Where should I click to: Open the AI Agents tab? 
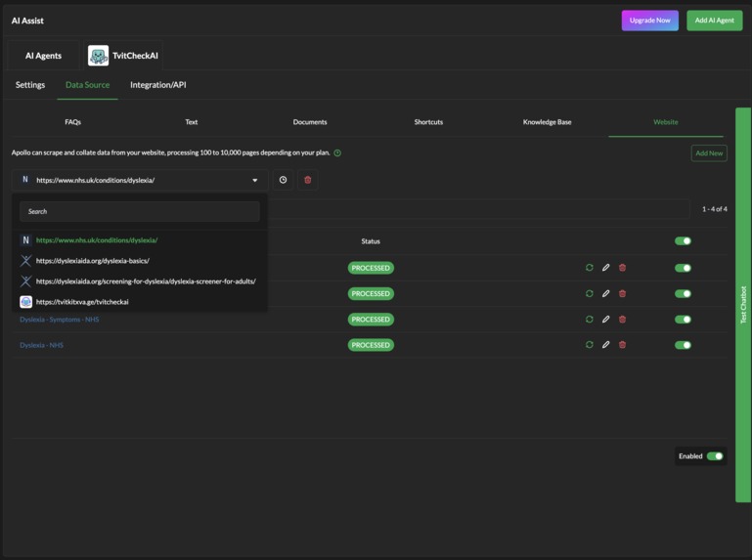point(44,56)
